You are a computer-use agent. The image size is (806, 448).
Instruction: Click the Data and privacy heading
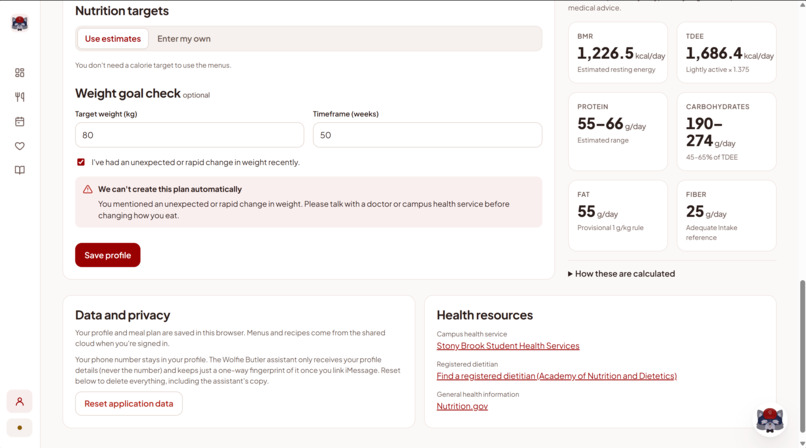[122, 315]
